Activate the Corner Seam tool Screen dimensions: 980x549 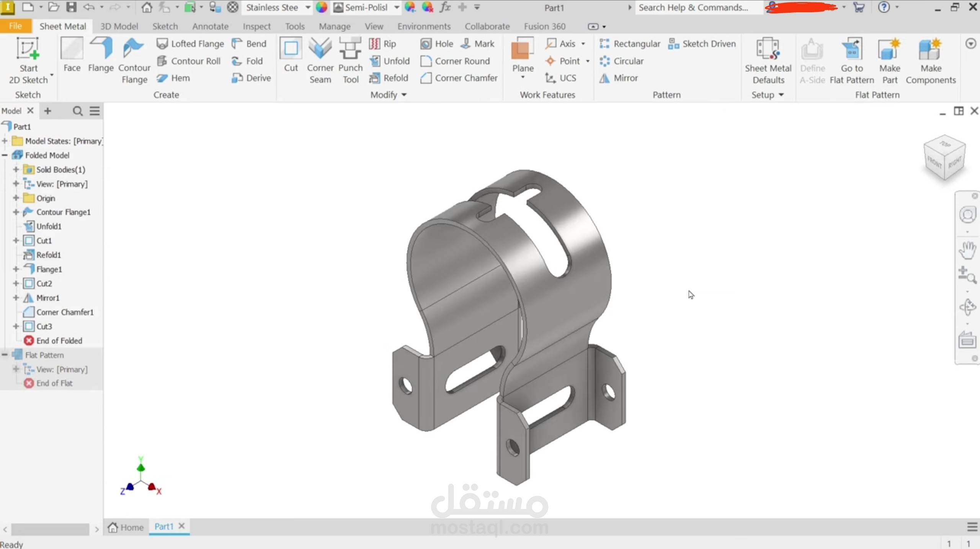pos(320,61)
